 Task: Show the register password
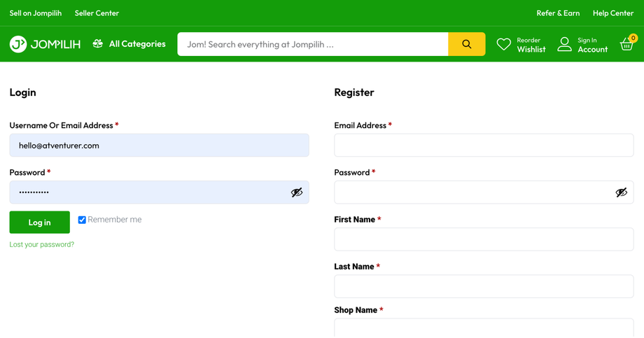coord(621,192)
